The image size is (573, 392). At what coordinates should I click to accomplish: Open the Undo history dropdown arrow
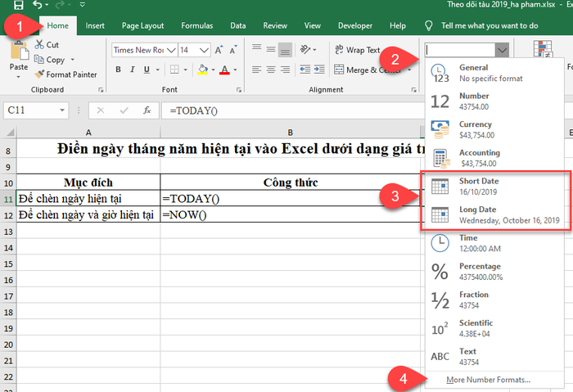(47, 5)
